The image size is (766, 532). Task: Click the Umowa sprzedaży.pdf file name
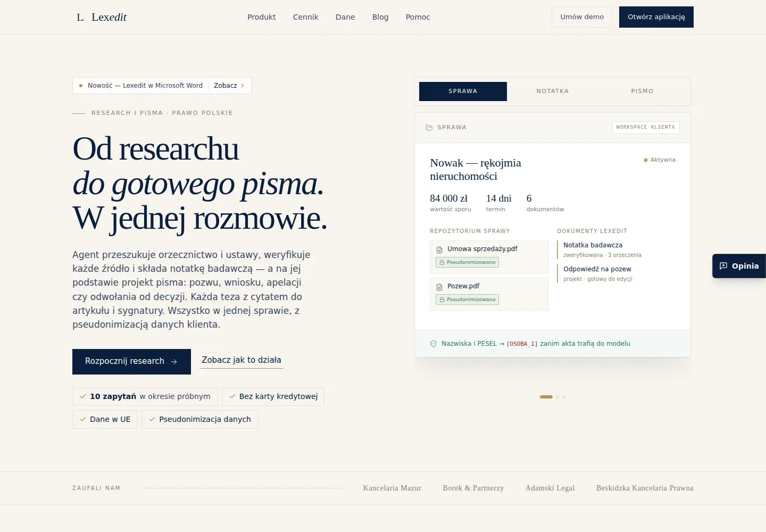[482, 249]
